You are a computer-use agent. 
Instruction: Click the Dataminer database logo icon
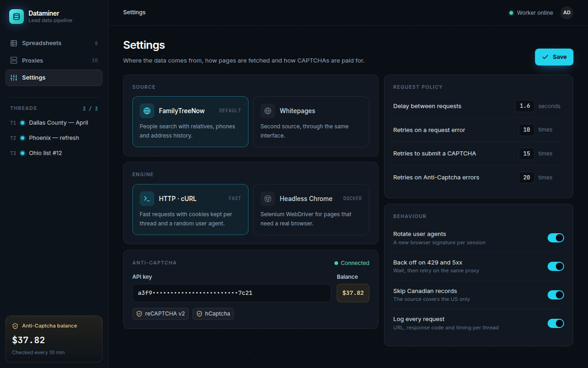pyautogui.click(x=17, y=17)
